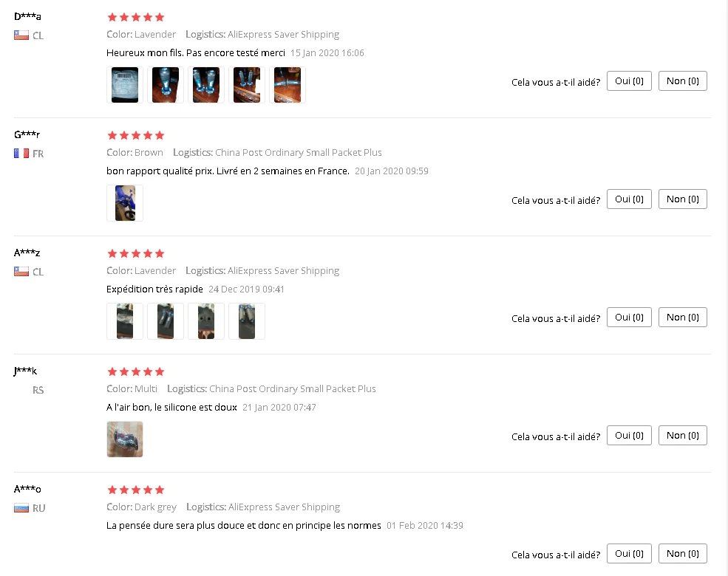Click the Russia flag icon beside A***o

coord(21,508)
